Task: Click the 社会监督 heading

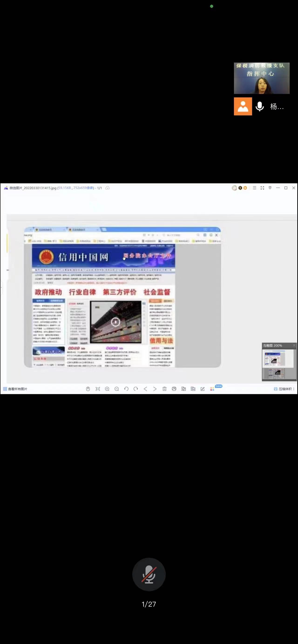Action: (x=157, y=292)
